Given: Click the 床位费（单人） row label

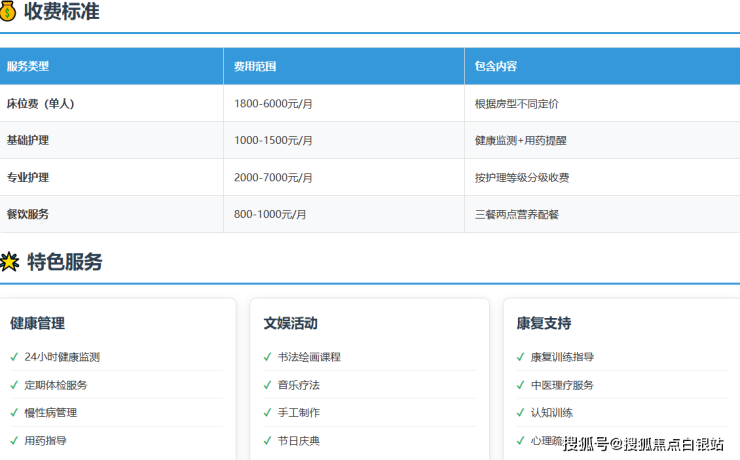Looking at the screenshot, I should pyautogui.click(x=40, y=104).
